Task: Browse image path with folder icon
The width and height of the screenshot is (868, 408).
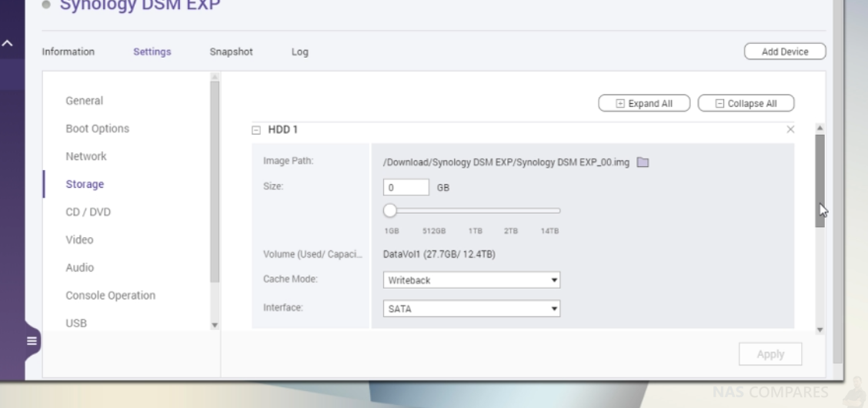Action: point(642,162)
